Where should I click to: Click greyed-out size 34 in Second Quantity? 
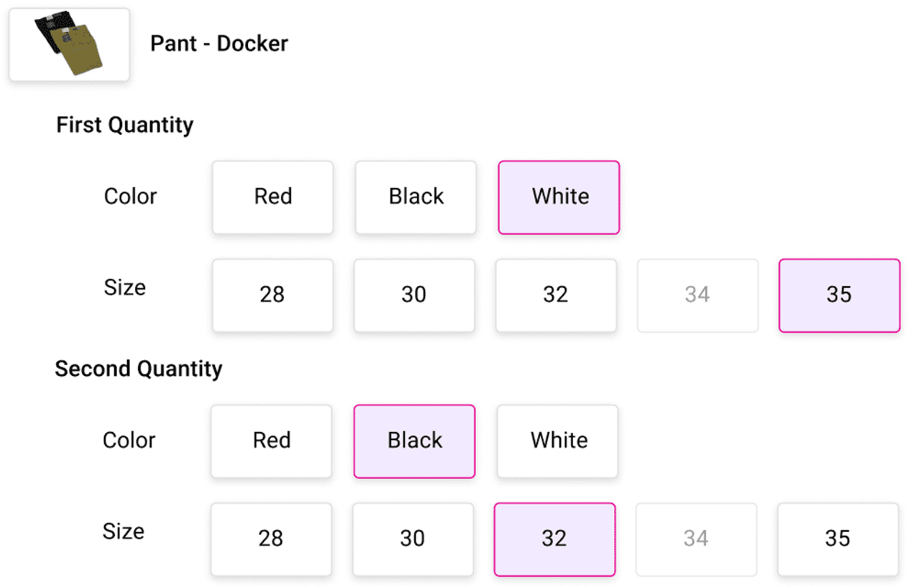click(x=696, y=539)
